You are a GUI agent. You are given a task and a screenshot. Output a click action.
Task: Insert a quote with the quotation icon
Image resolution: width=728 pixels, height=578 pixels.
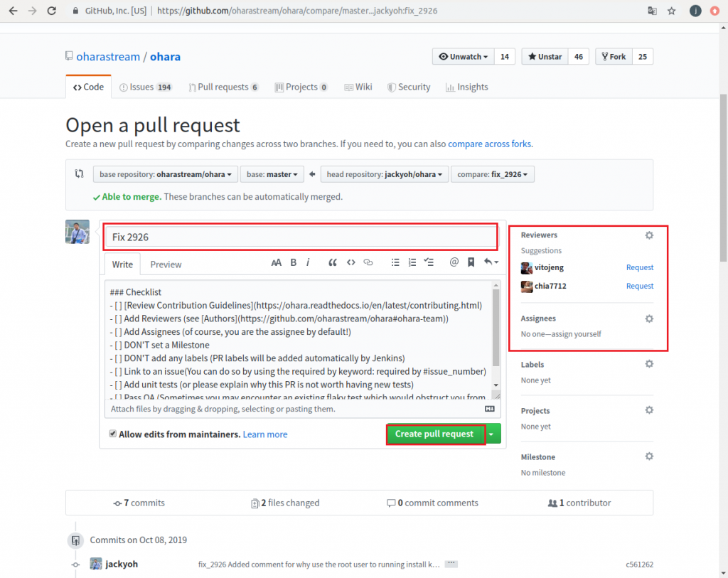(x=333, y=263)
